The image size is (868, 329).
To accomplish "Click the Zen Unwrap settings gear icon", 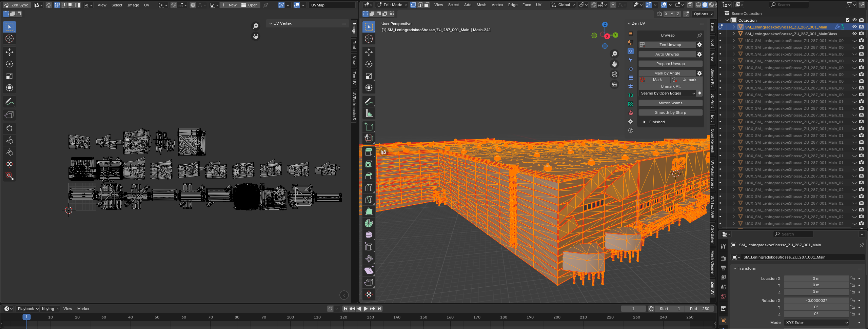I will [x=699, y=45].
